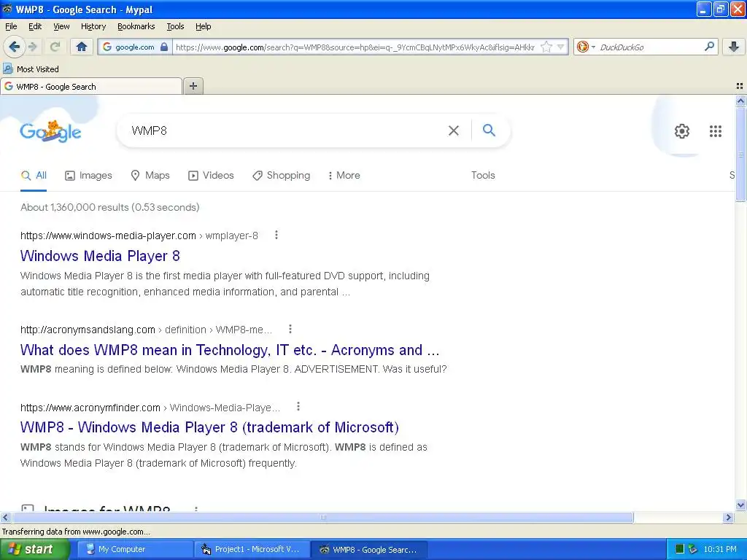747x560 pixels.
Task: Click the search bar magnifier icon
Action: click(709, 47)
